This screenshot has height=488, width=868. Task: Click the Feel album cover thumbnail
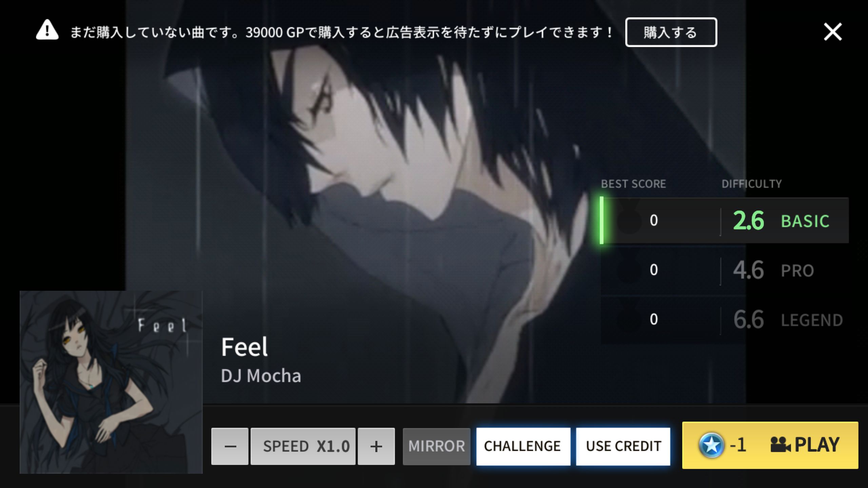(x=111, y=382)
